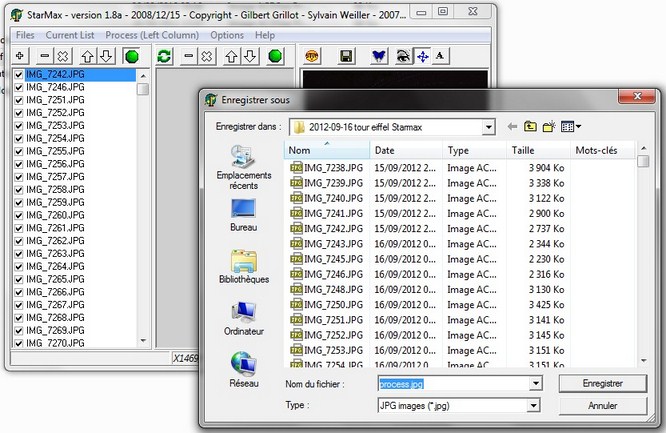Click the Annuler button
The width and height of the screenshot is (666, 433).
(603, 406)
